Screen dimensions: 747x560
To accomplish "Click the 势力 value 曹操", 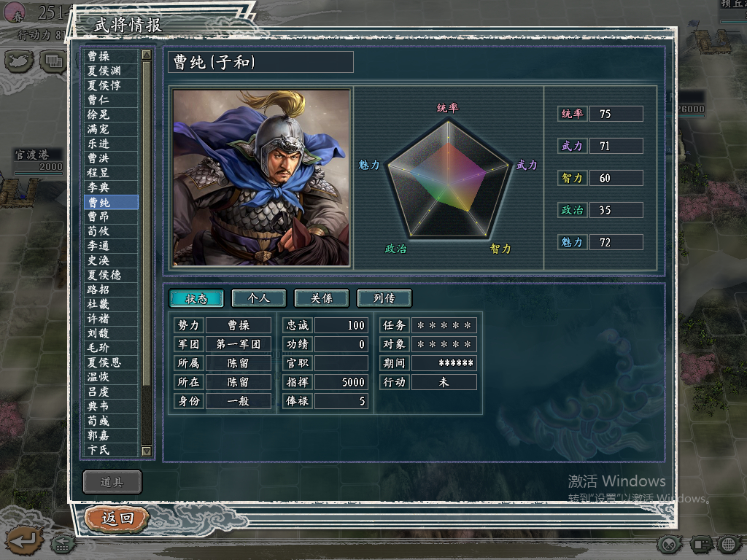I will (x=239, y=325).
